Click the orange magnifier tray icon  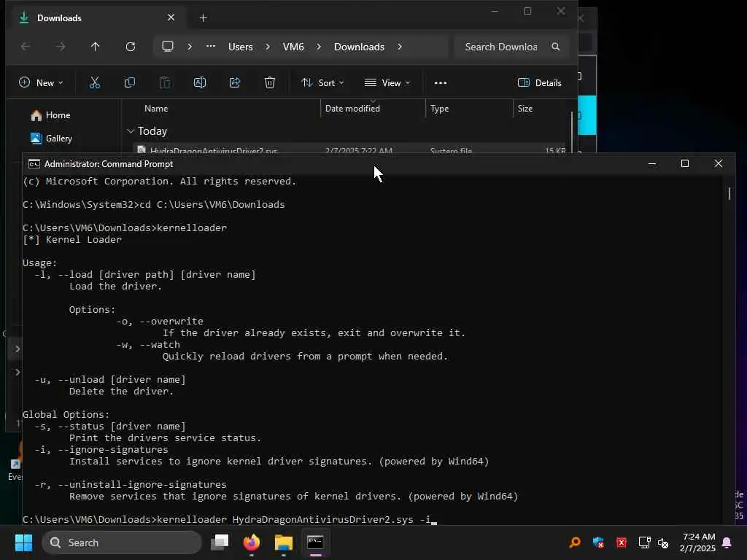click(x=575, y=542)
